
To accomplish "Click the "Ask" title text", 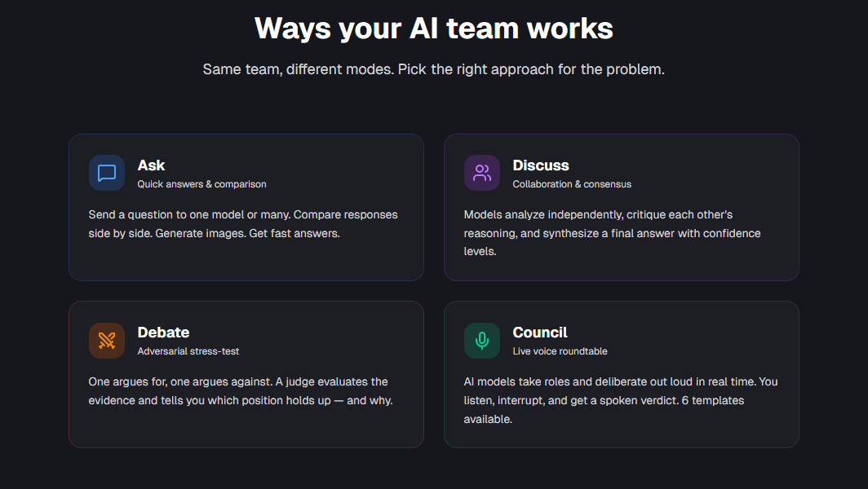I will tap(149, 165).
